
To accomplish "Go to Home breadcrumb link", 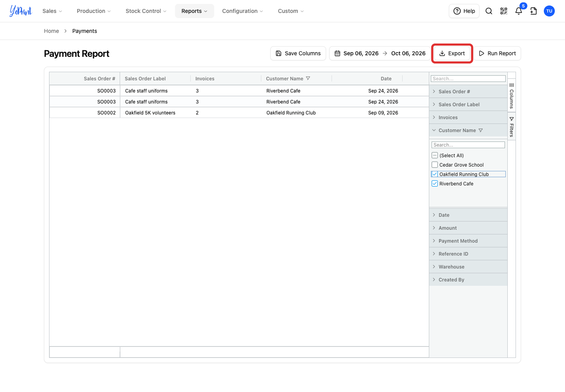I will [x=51, y=31].
